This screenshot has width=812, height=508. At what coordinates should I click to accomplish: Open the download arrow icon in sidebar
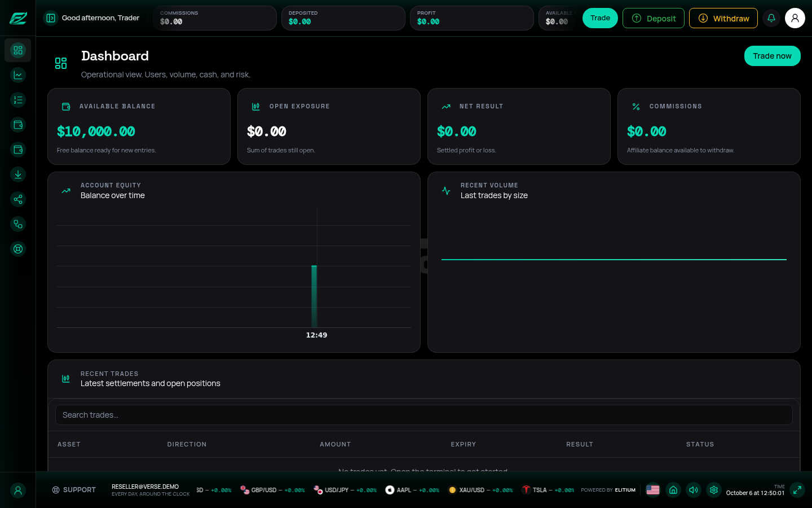[x=18, y=174]
